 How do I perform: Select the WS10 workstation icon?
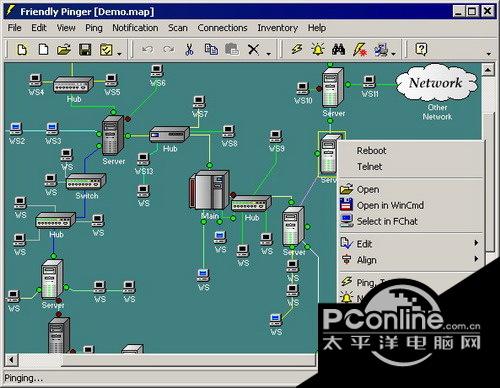303,89
